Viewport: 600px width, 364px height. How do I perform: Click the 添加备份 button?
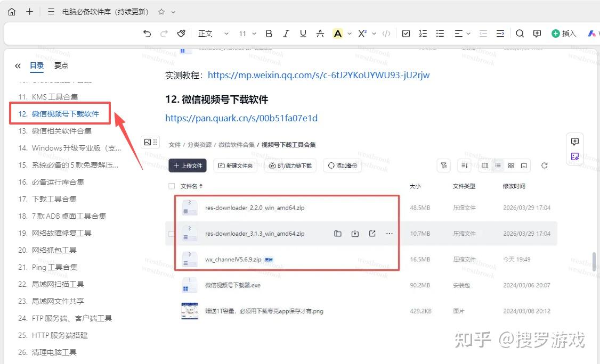343,166
